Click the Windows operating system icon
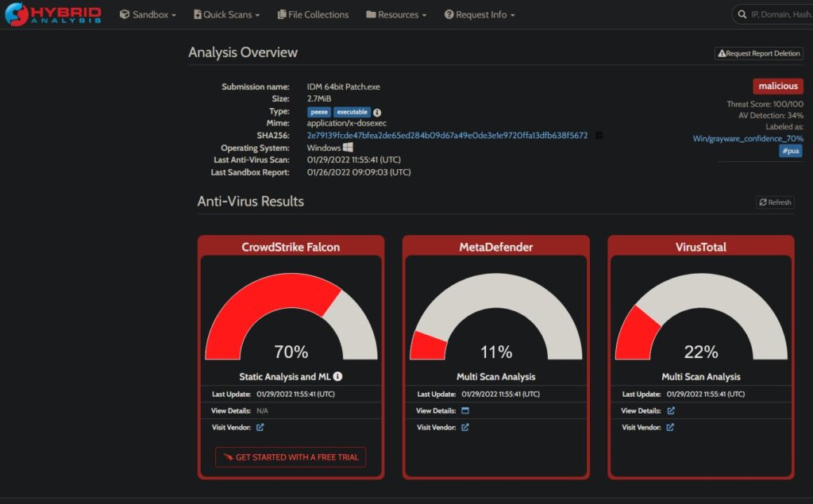Viewport: 813px width, 504px height. (x=348, y=148)
